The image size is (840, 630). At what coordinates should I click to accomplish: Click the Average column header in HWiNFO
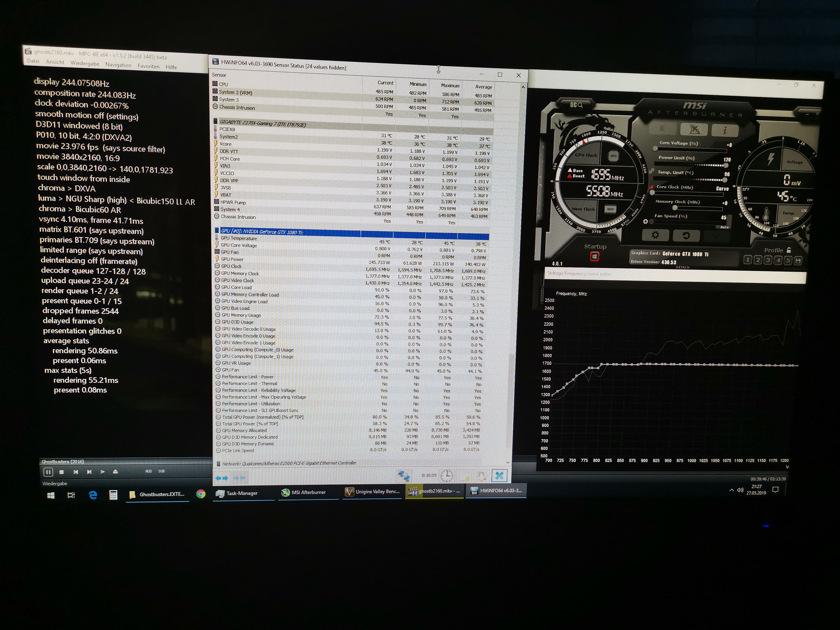[483, 87]
